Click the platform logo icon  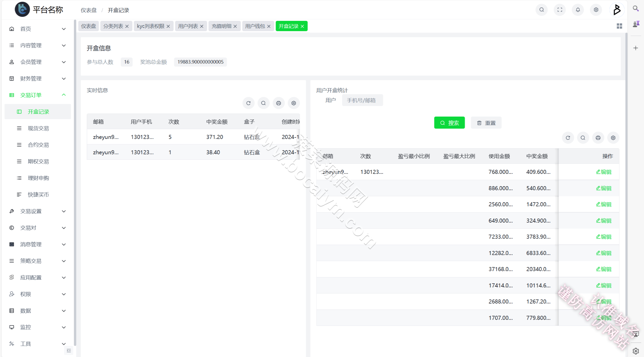(22, 10)
